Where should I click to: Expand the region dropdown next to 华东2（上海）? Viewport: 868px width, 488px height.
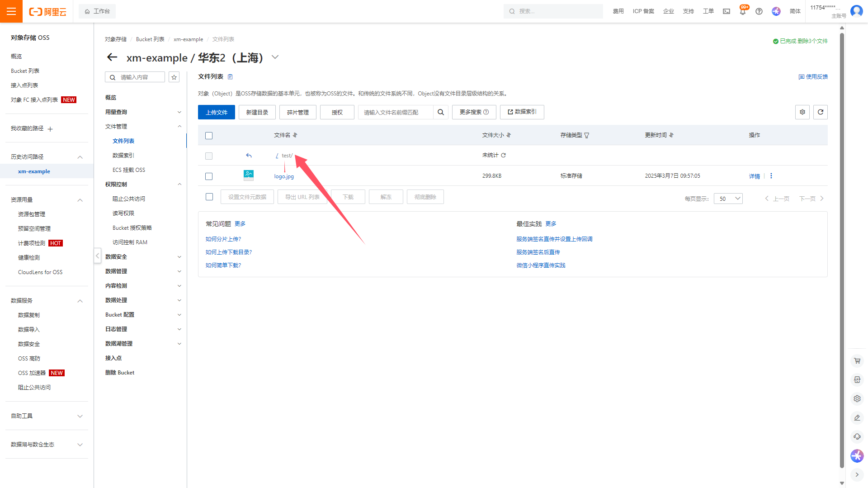click(275, 57)
